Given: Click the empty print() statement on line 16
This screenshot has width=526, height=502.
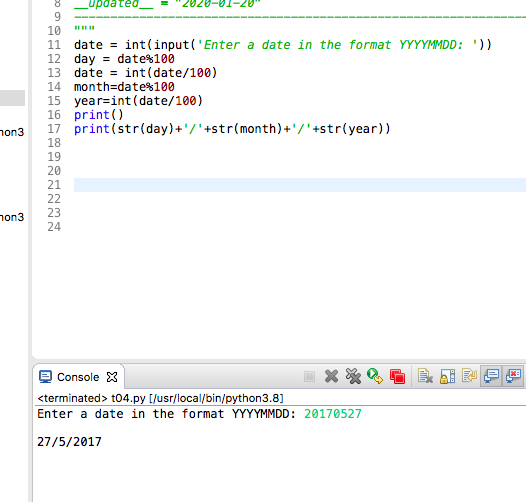Looking at the screenshot, I should click(x=99, y=115).
